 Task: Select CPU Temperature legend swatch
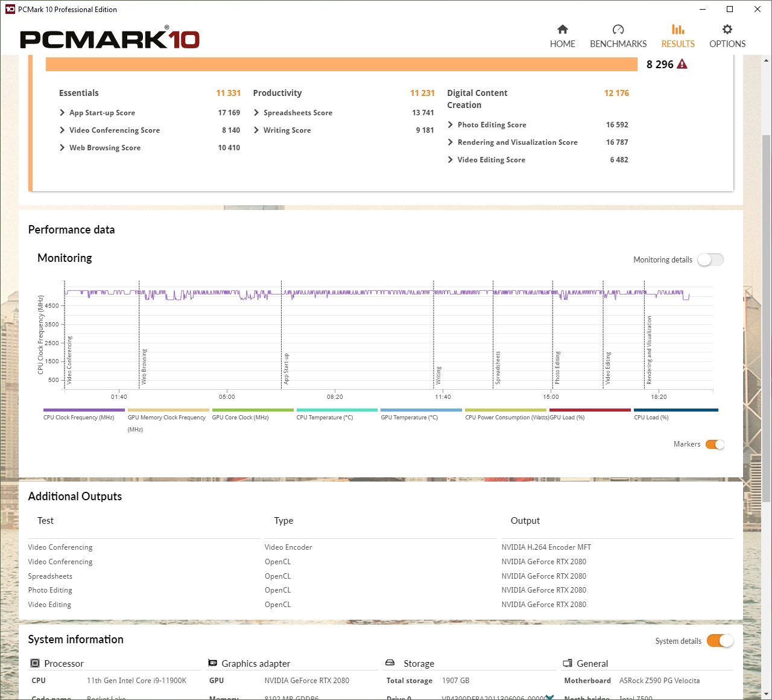[337, 410]
